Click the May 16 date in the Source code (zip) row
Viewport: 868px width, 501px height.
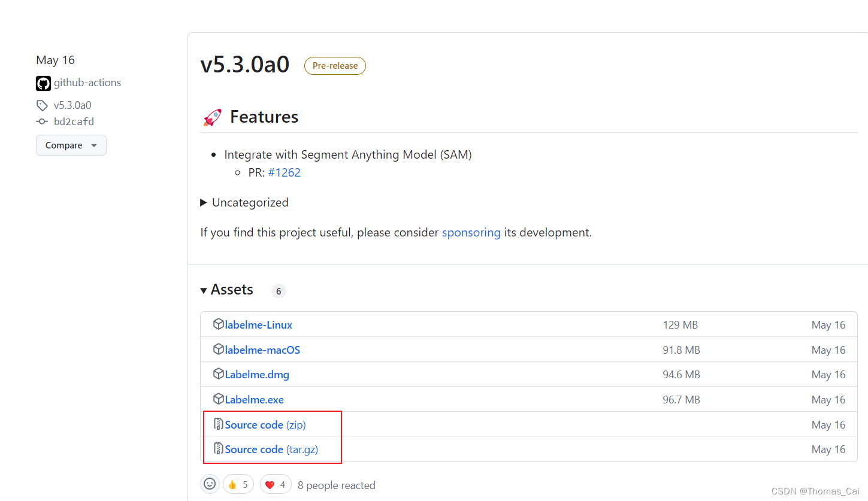(828, 425)
